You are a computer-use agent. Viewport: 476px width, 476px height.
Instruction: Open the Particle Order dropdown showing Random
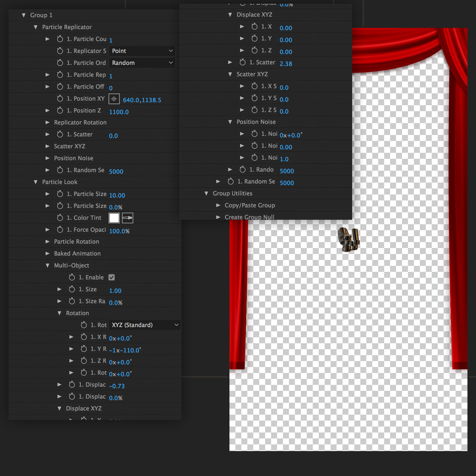pos(142,63)
